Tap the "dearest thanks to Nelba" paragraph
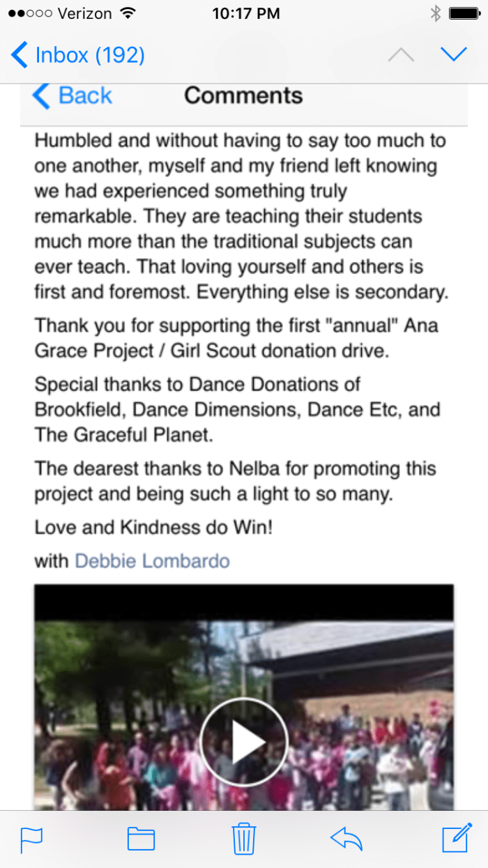Screen dimensions: 488x868 point(235,482)
